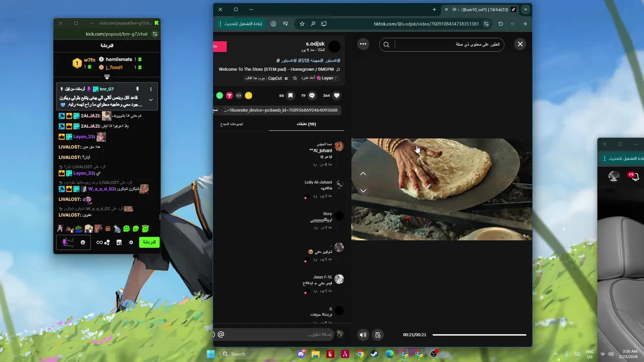
Task: Open comments via speech bubble icon showing 19
Action: (x=312, y=96)
